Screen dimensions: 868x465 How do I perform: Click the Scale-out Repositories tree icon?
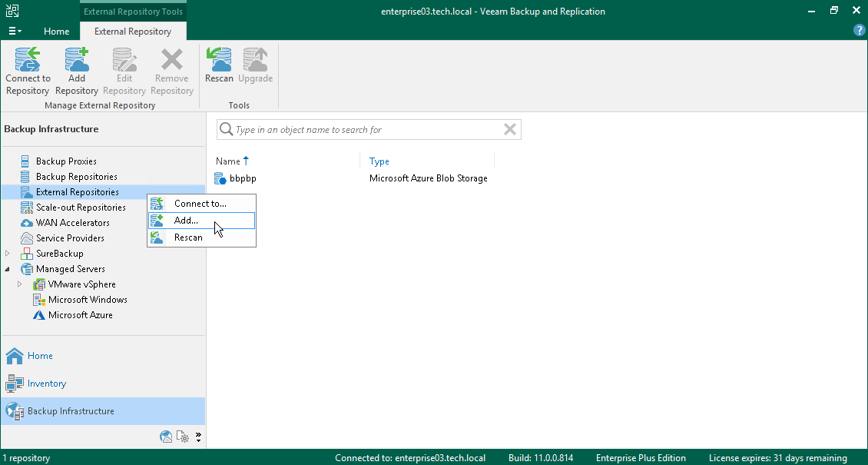(26, 208)
